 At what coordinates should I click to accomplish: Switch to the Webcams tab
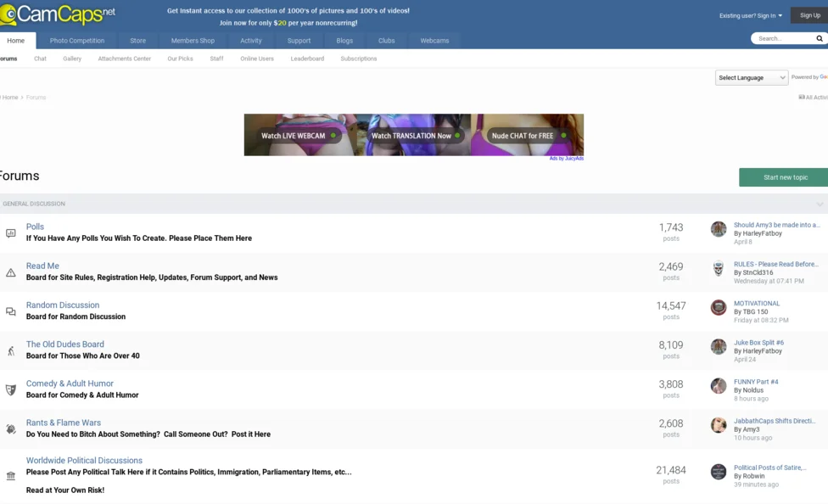(x=434, y=41)
